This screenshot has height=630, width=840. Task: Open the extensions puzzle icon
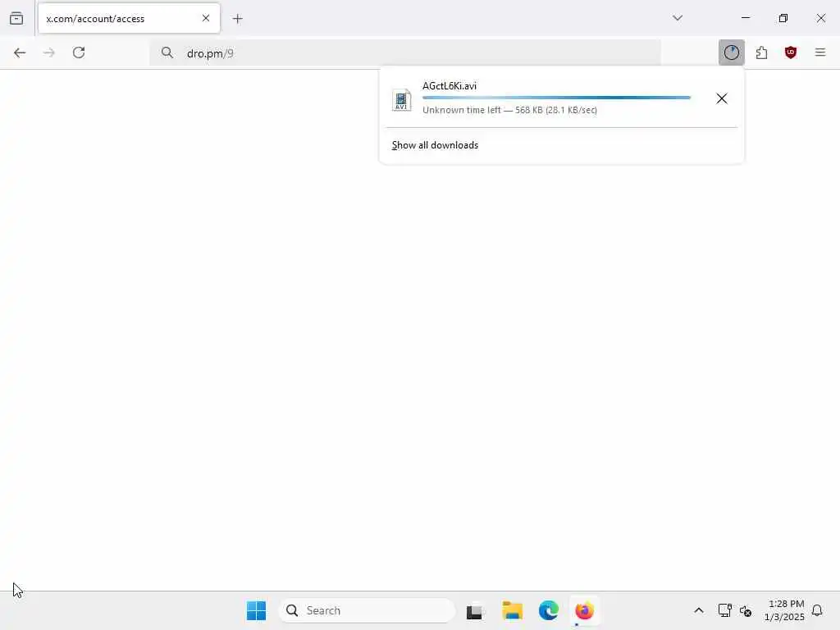[x=761, y=52]
